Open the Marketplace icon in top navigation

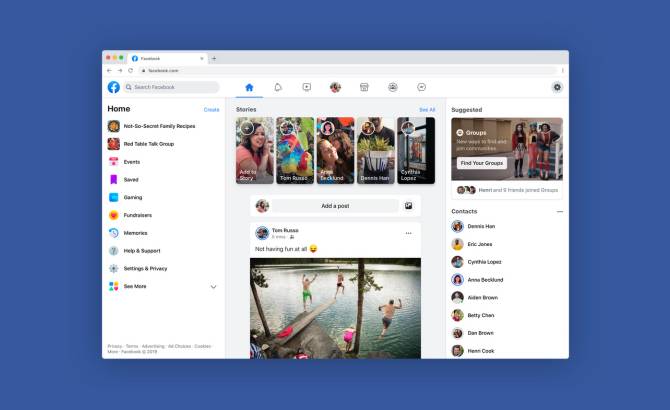(x=364, y=87)
